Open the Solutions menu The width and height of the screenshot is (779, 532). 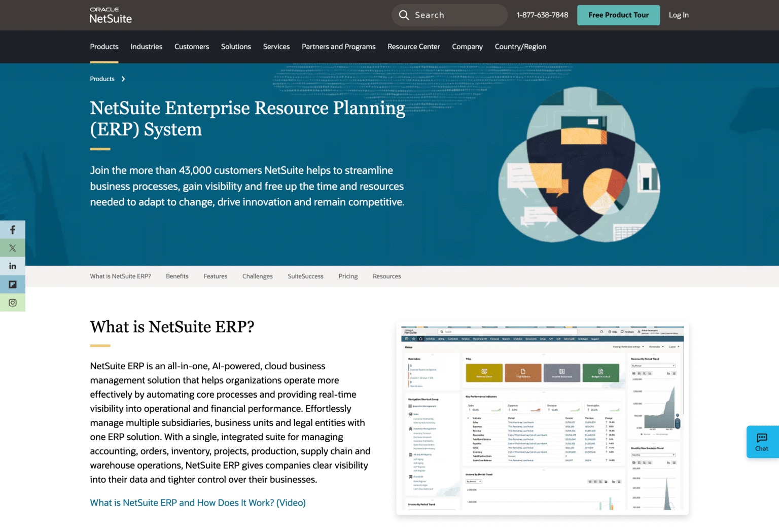(x=236, y=47)
